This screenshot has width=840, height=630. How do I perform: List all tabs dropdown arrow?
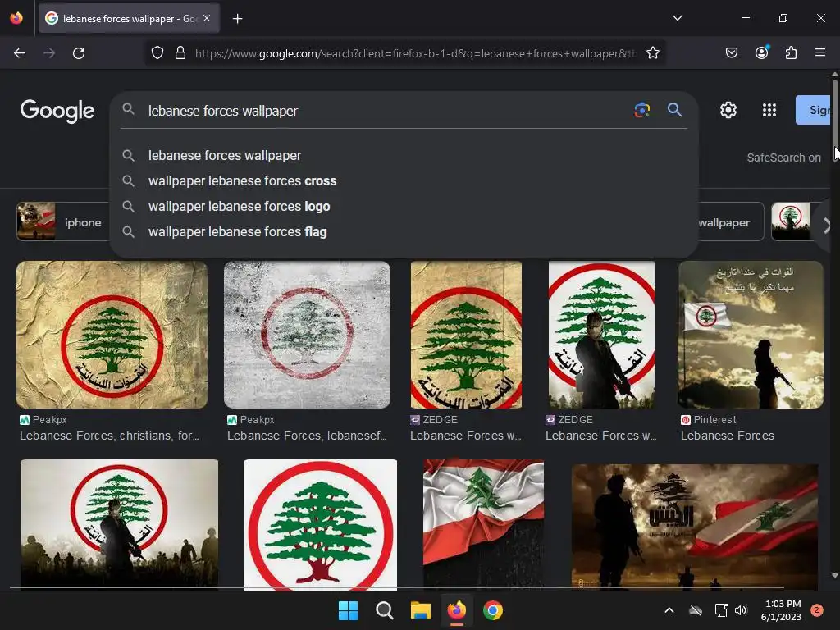pyautogui.click(x=678, y=18)
